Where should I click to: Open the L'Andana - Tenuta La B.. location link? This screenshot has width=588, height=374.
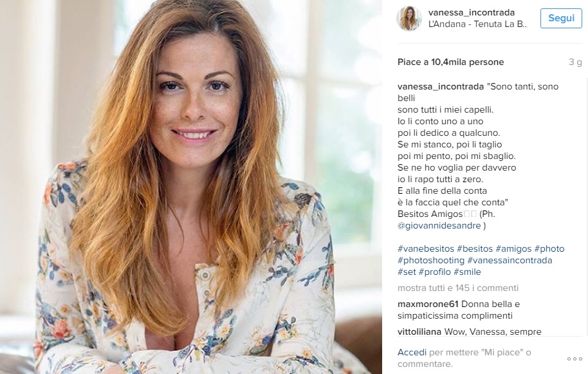click(477, 24)
